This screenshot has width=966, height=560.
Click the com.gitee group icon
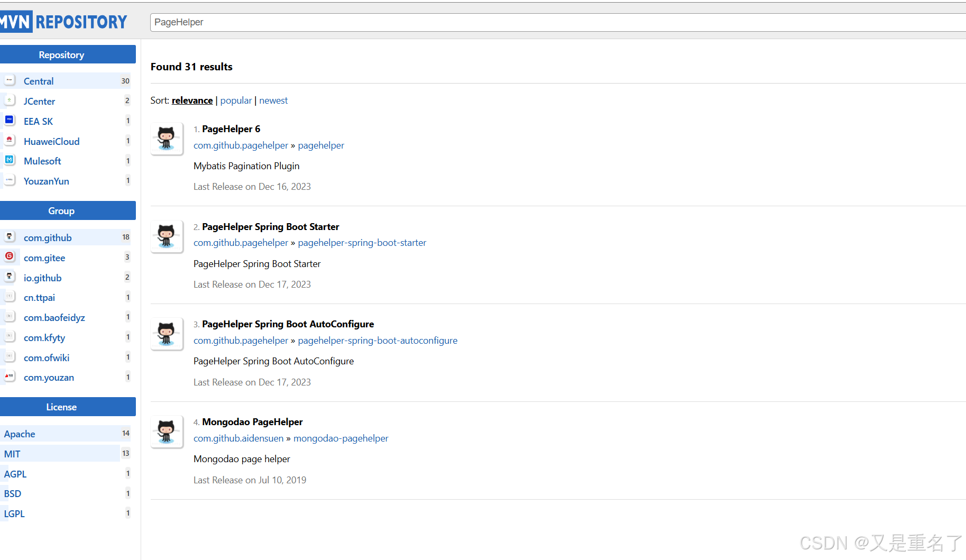pos(10,257)
